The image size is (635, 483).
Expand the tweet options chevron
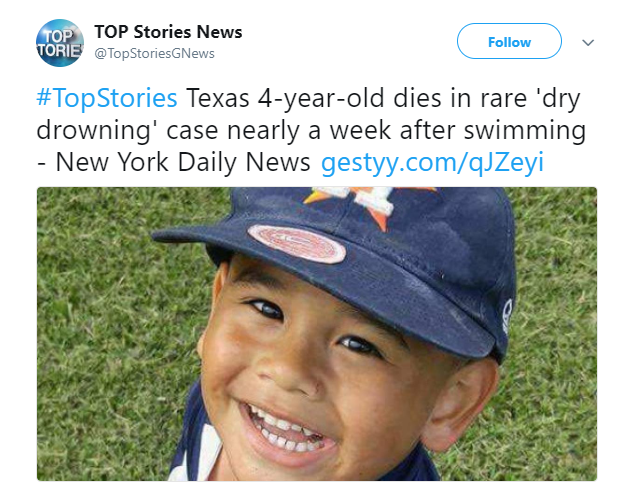click(x=588, y=43)
